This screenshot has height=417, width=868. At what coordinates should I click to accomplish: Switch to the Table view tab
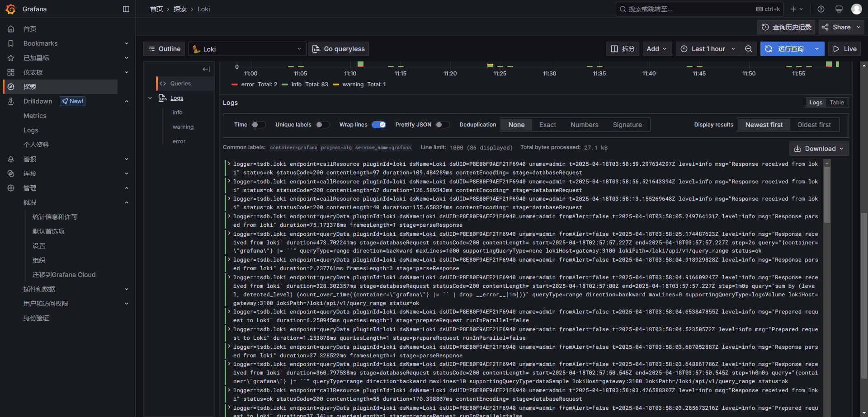pyautogui.click(x=837, y=103)
